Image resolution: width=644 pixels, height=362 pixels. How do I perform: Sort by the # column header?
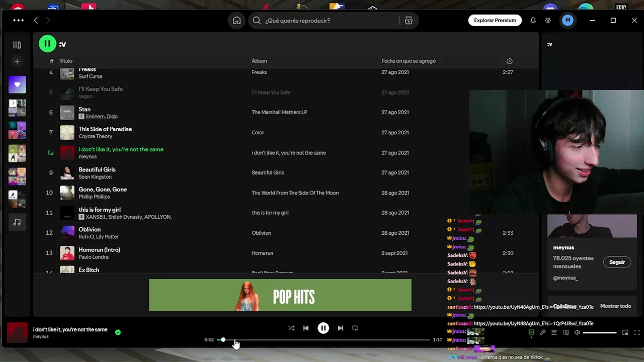[51, 61]
